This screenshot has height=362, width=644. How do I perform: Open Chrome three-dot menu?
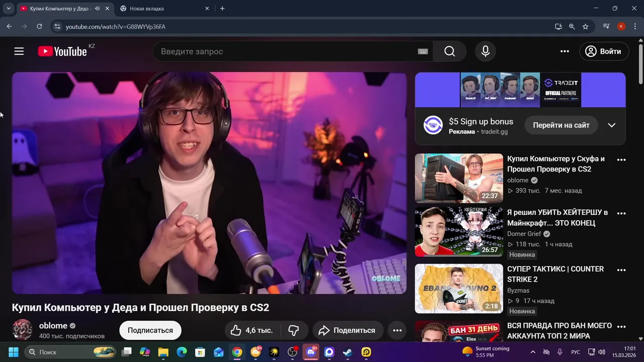(635, 26)
